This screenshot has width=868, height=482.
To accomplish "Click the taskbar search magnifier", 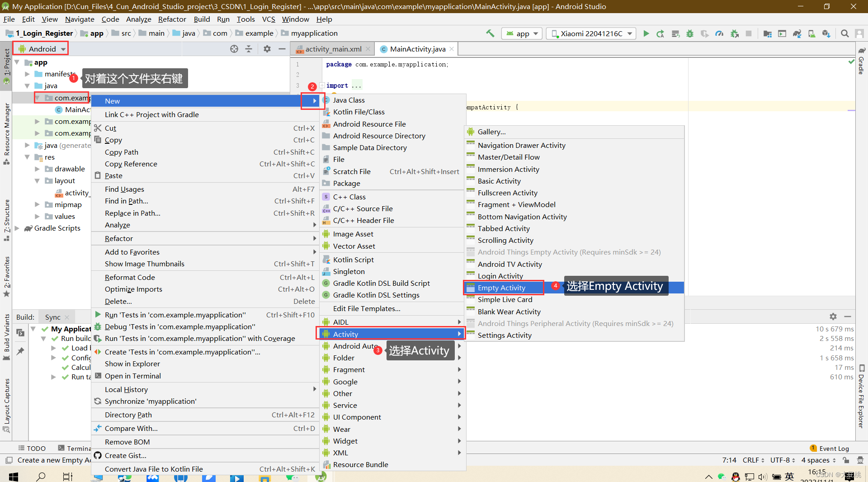I will tap(41, 476).
